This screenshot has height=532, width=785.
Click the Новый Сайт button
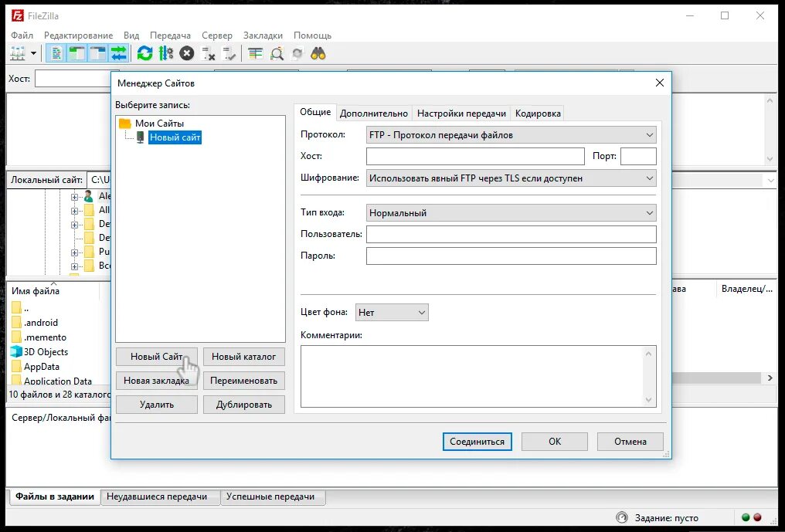pyautogui.click(x=157, y=357)
